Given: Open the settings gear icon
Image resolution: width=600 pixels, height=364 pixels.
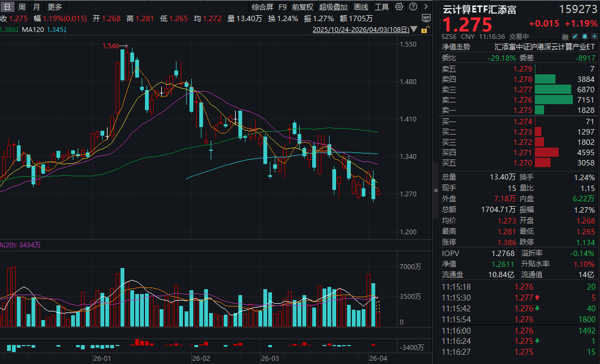Looking at the screenshot, I should (399, 7).
